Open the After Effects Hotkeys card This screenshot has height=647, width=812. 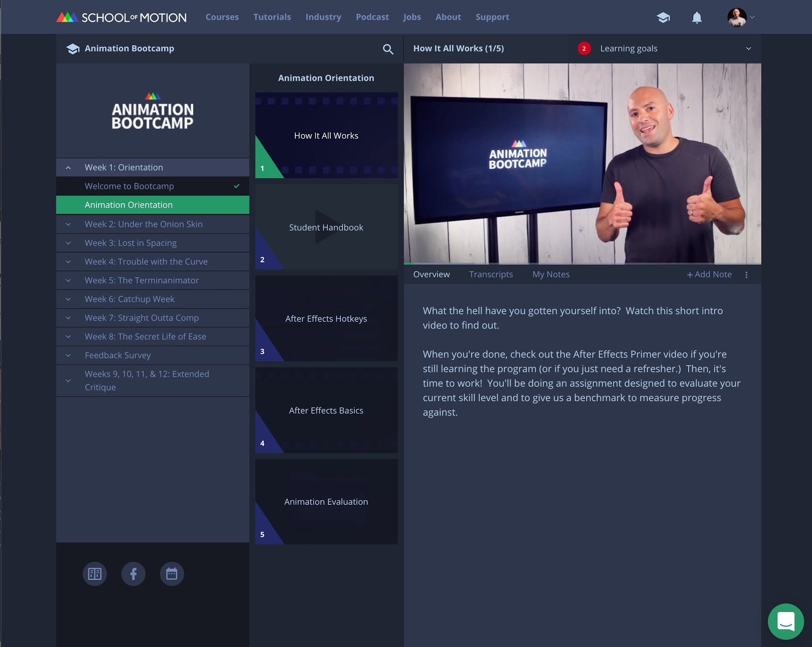(326, 318)
